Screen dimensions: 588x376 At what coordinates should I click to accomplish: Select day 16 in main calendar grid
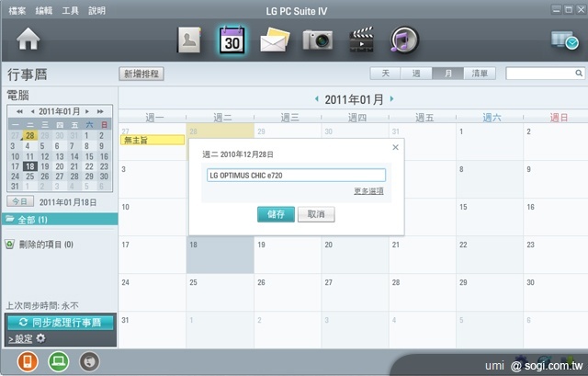[555, 217]
